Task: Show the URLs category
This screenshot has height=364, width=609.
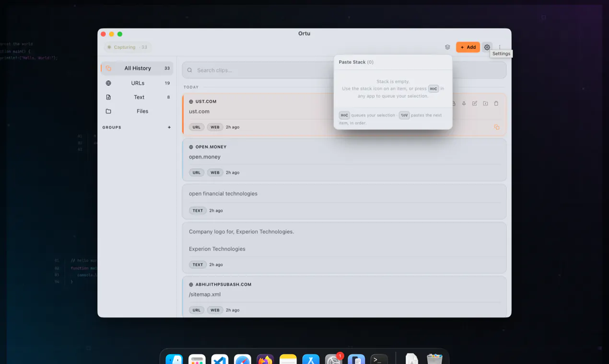Action: (x=137, y=83)
